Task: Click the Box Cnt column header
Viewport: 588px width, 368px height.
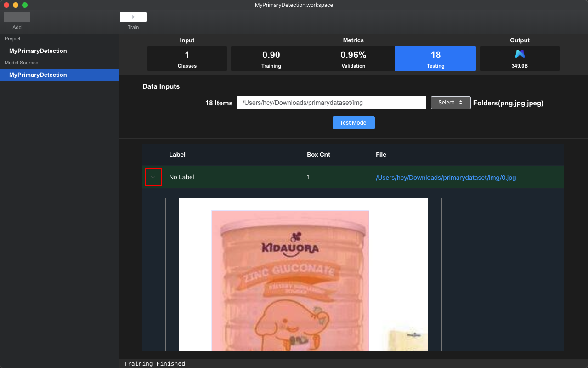Action: [318, 155]
